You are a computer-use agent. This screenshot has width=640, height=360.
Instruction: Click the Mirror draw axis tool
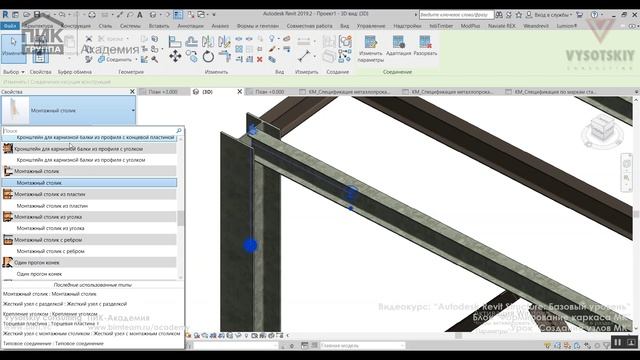tap(224, 41)
